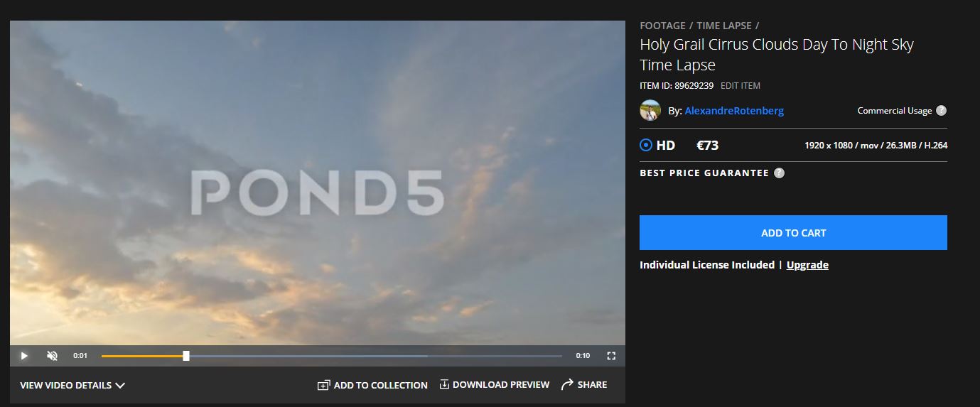The image size is (980, 407).
Task: Click the video title heading
Action: coord(777,55)
